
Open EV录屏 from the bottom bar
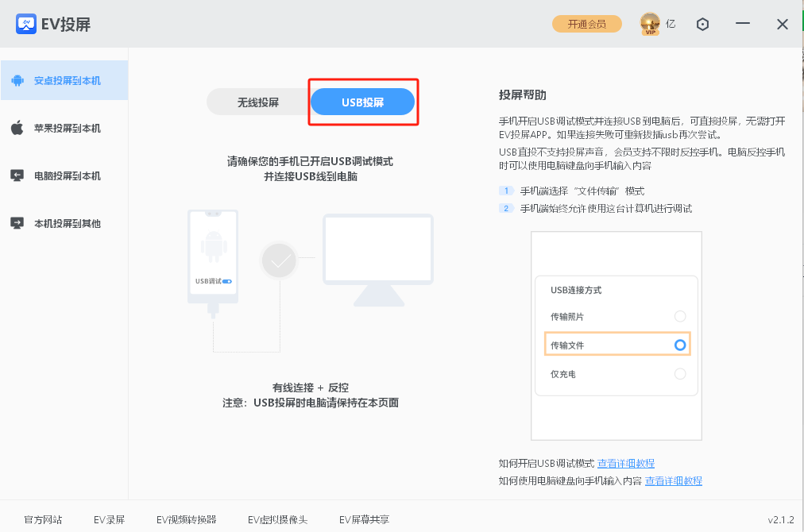click(109, 519)
